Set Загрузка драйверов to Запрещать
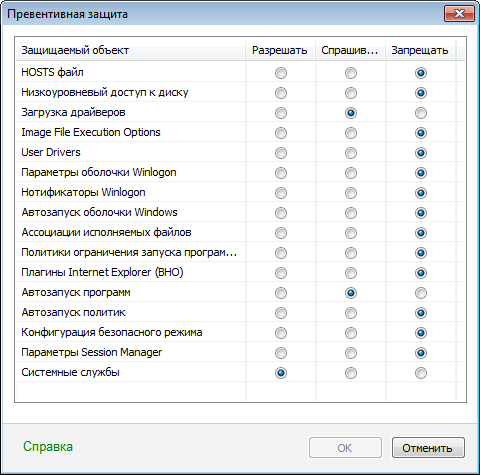This screenshot has width=480, height=475. coord(421,113)
